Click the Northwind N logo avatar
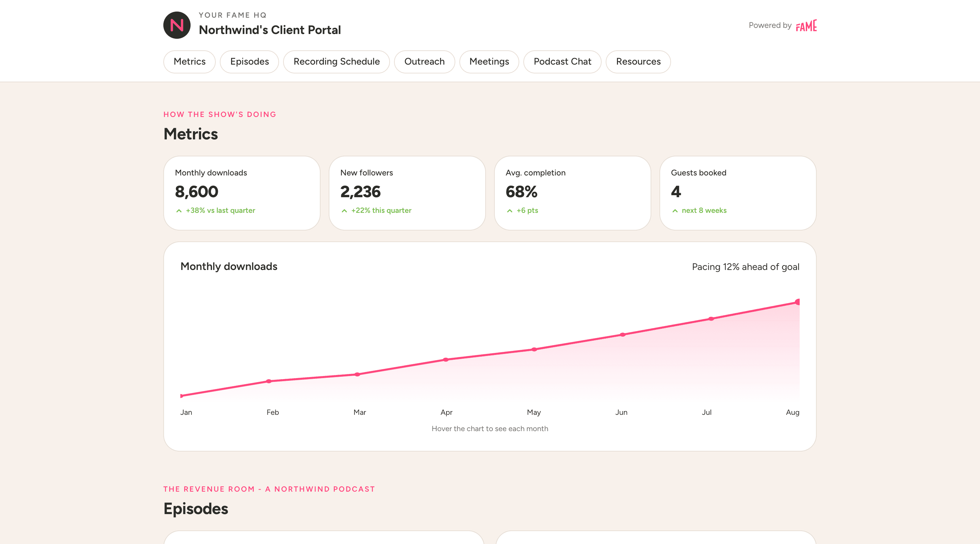980x544 pixels. (x=177, y=25)
